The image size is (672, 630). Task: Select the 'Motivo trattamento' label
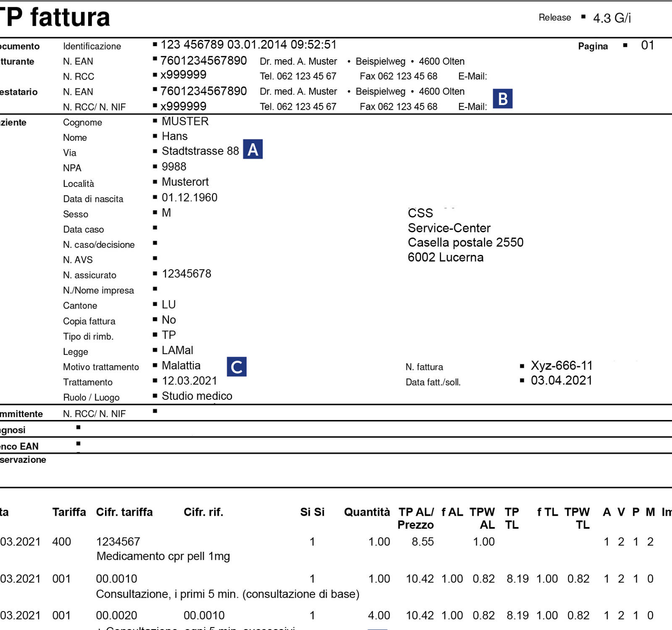101,367
